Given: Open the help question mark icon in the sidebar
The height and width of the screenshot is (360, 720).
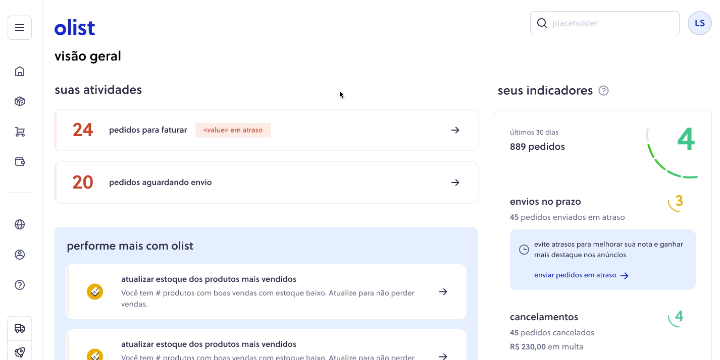Looking at the screenshot, I should (x=19, y=285).
